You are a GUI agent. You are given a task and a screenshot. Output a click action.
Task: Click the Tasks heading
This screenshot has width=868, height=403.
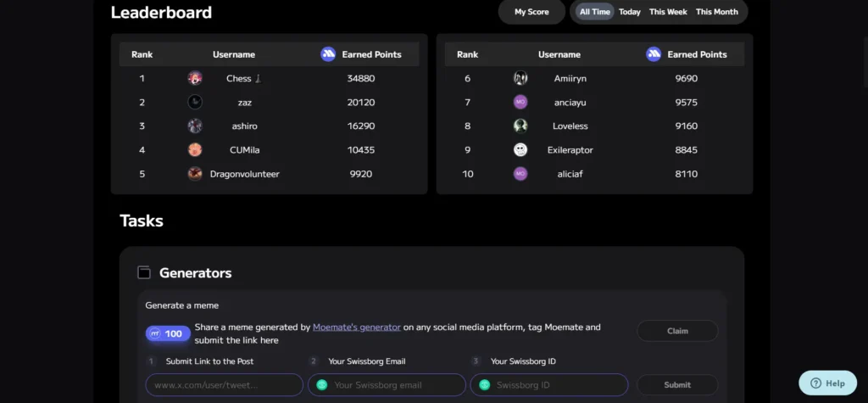pos(142,221)
